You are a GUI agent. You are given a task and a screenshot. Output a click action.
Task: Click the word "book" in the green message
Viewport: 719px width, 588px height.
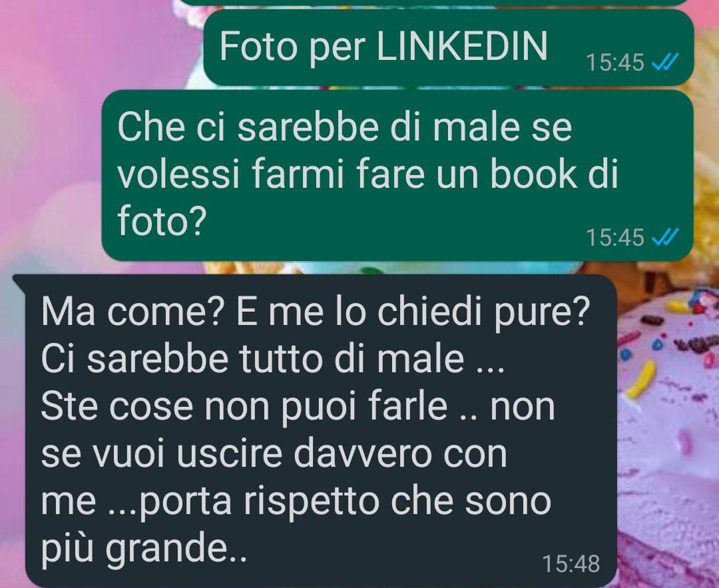click(534, 174)
